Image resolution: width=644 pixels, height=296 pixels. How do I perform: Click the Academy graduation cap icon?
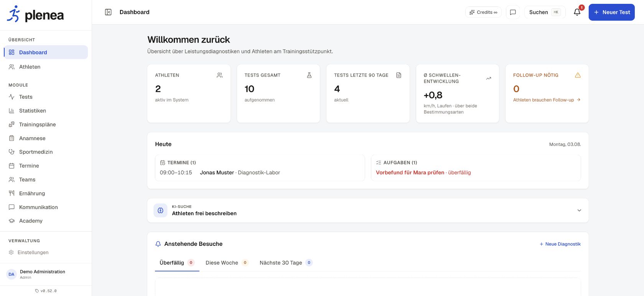[12, 221]
